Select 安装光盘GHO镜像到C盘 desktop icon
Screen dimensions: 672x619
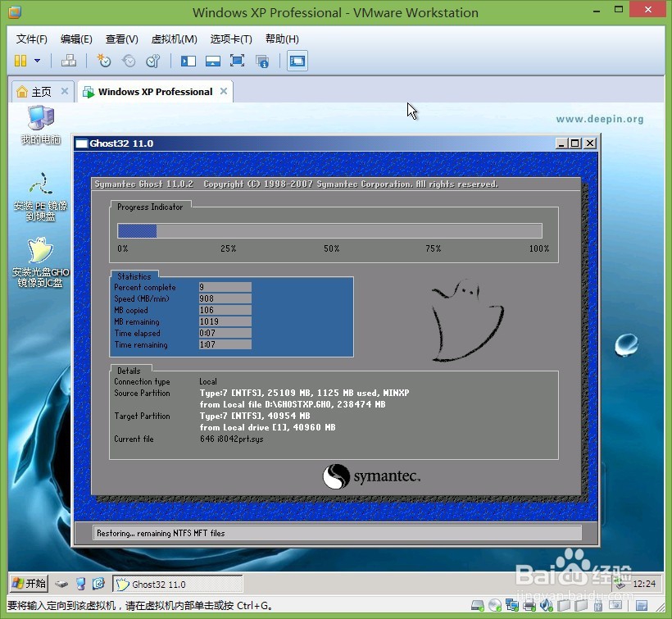click(x=40, y=262)
